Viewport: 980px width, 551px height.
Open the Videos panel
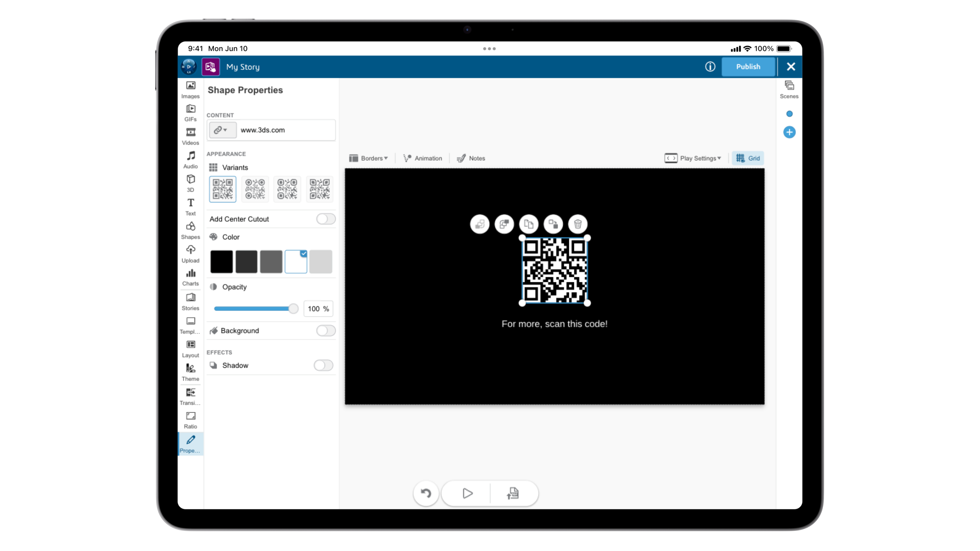190,137
